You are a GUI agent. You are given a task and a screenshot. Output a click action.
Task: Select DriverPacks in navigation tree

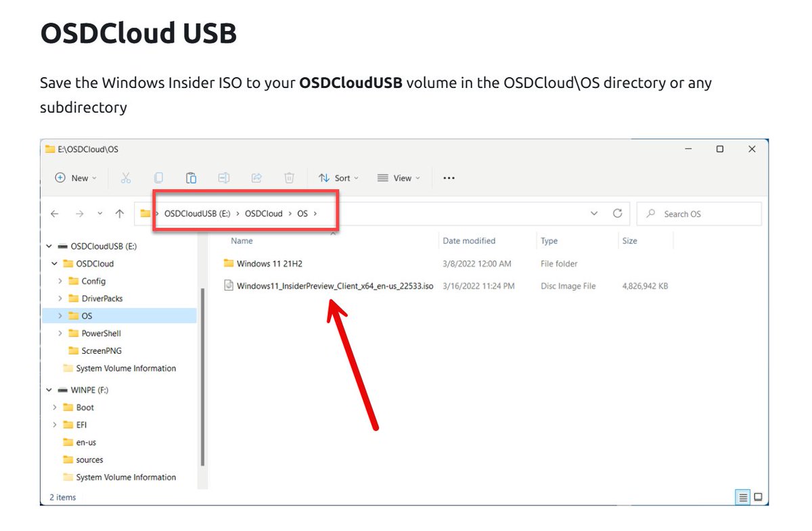click(101, 298)
